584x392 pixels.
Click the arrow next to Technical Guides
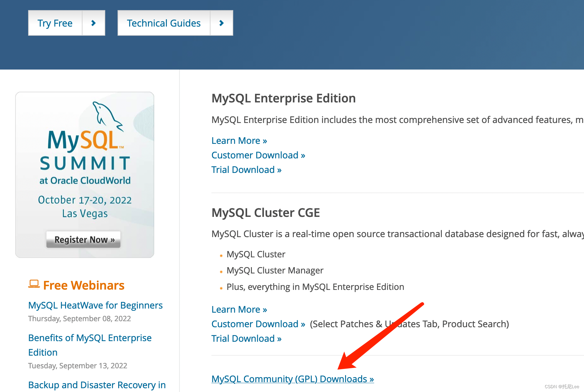point(222,23)
